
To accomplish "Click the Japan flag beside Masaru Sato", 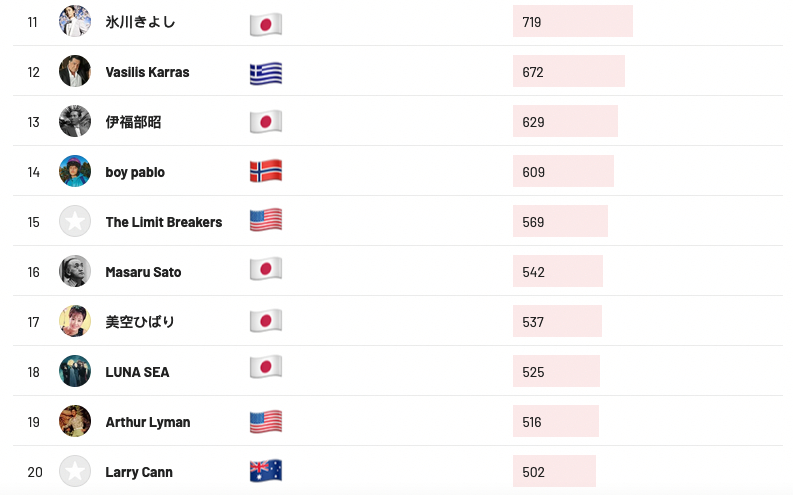I will click(266, 272).
